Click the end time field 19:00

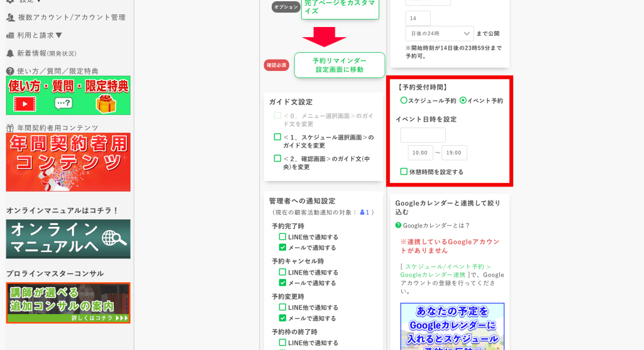click(454, 153)
